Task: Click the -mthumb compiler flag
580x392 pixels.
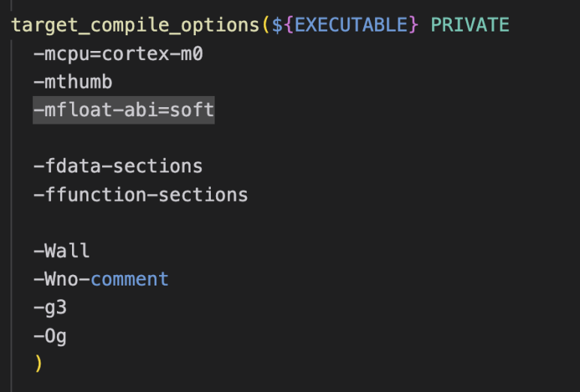Action: [73, 82]
